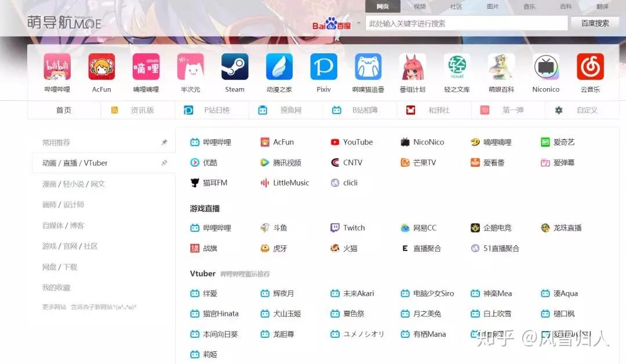
Task: Open the Pixiv app icon
Action: coord(324,67)
